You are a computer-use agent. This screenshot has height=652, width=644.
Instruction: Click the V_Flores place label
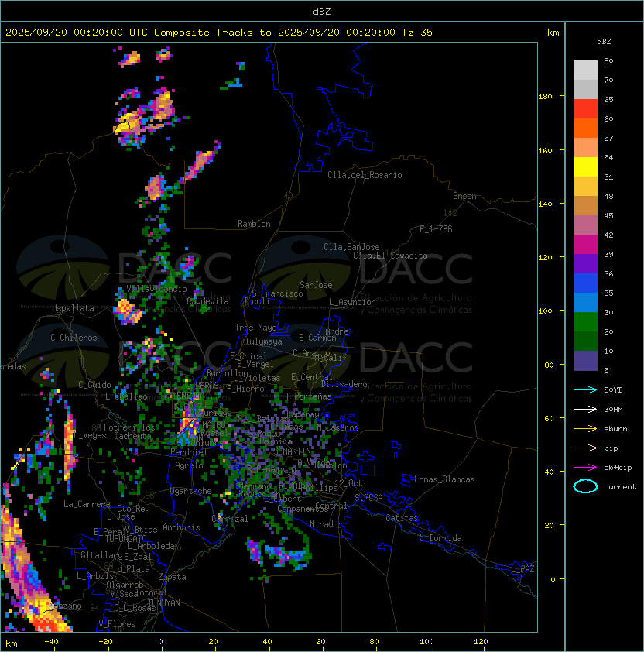pyautogui.click(x=117, y=624)
